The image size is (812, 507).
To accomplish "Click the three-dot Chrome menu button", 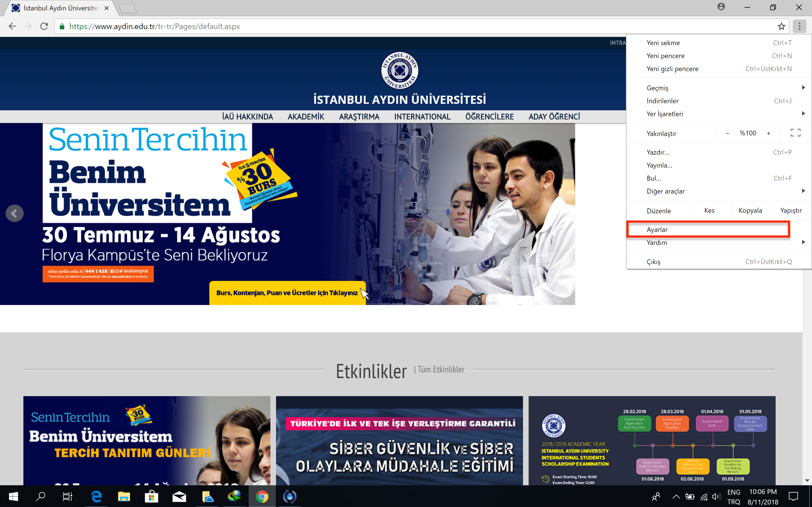I will [x=799, y=26].
